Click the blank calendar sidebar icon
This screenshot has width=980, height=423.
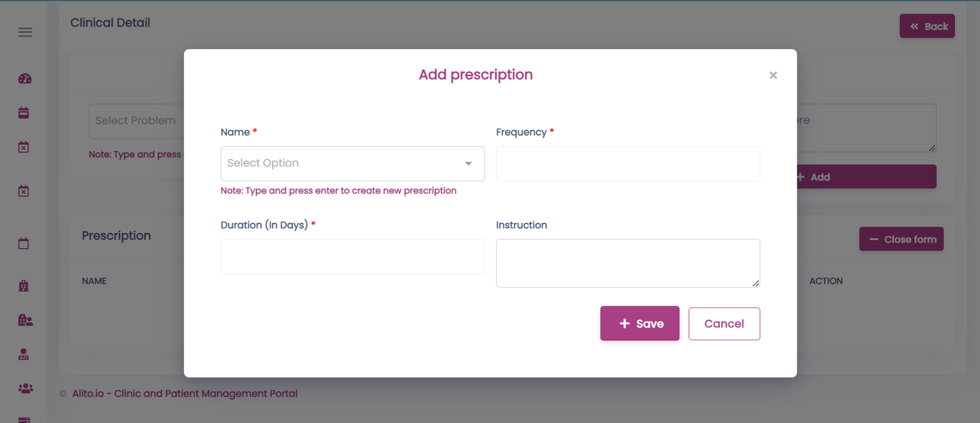24,244
